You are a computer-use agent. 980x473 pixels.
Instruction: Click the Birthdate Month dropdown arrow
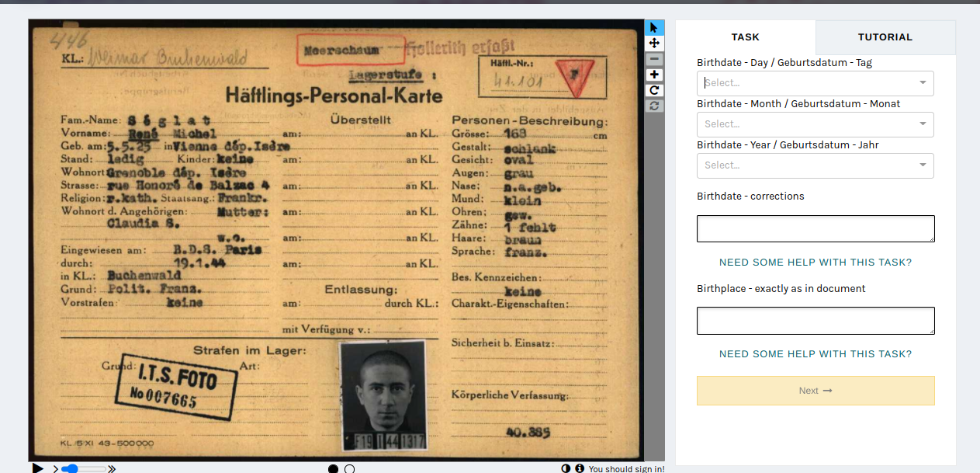pos(923,124)
